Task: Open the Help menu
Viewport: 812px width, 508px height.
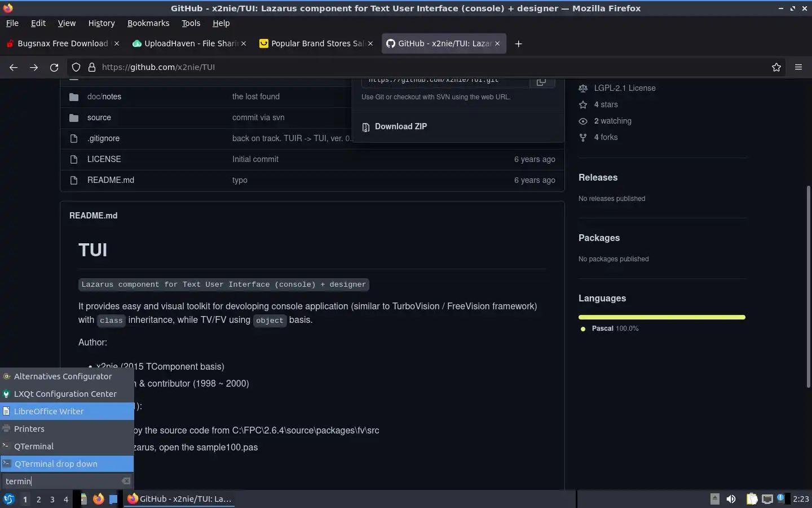Action: (x=221, y=23)
